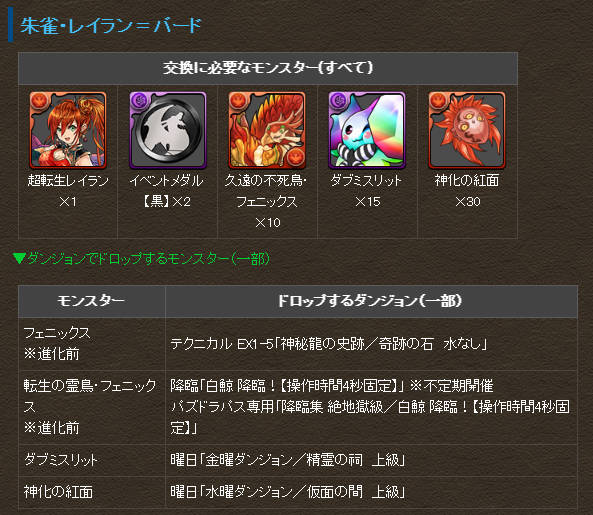Viewport: 593px width, 515px height.
Task: Select the モンスター column header
Action: pos(92,301)
